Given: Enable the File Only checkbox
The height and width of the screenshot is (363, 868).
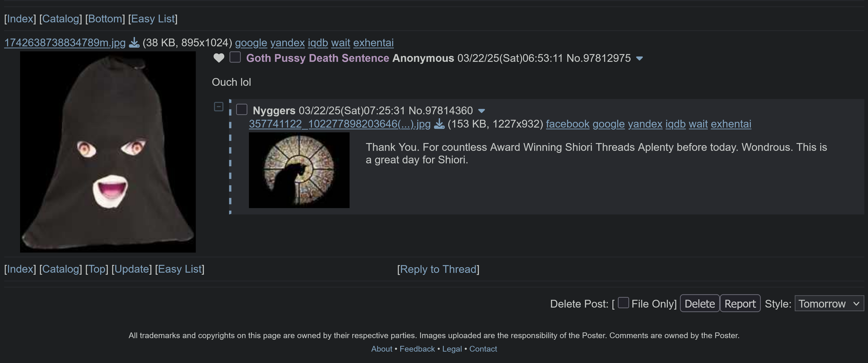Looking at the screenshot, I should pos(623,303).
